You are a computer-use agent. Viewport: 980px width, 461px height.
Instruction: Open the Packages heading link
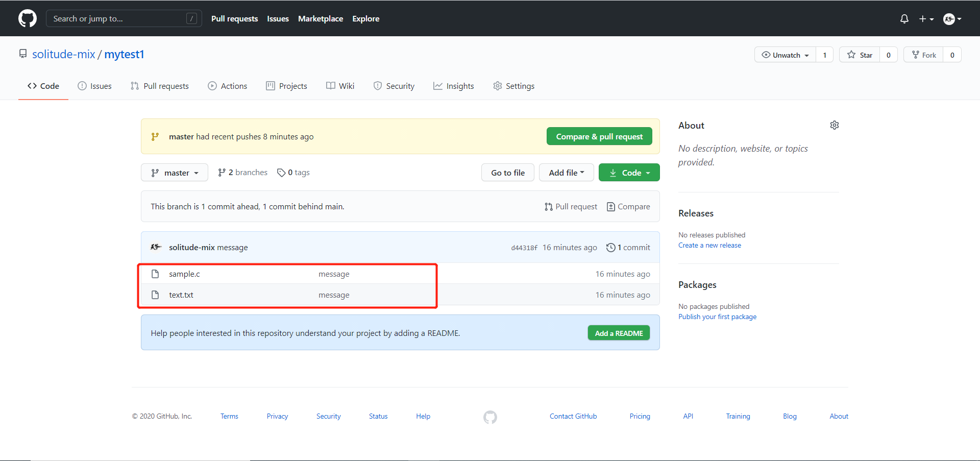click(697, 285)
